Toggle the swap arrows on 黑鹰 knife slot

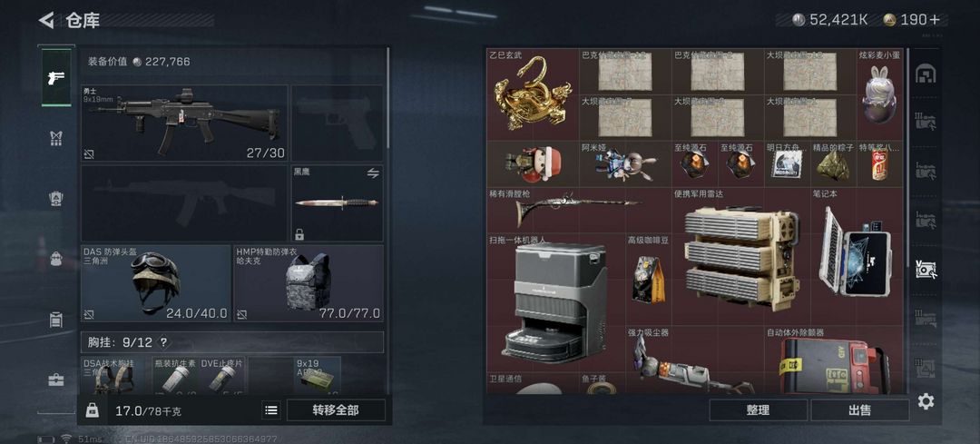tap(373, 173)
